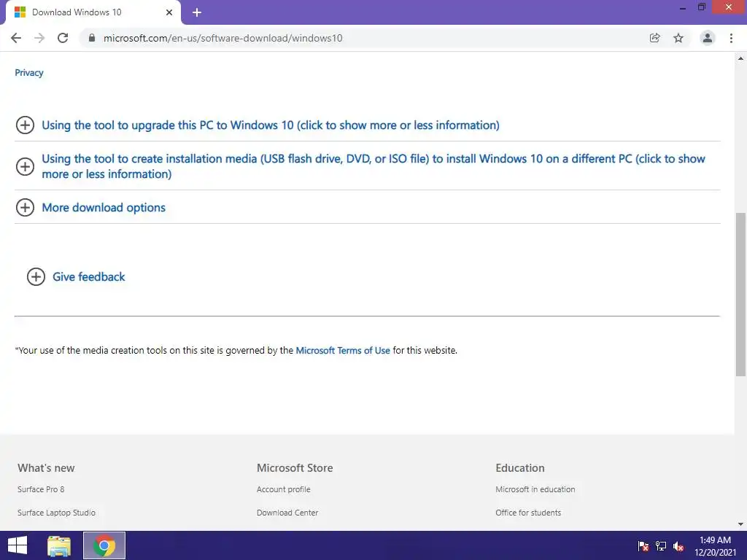747x560 pixels.
Task: Open Surface Laptop Studio footer link
Action: (57, 513)
